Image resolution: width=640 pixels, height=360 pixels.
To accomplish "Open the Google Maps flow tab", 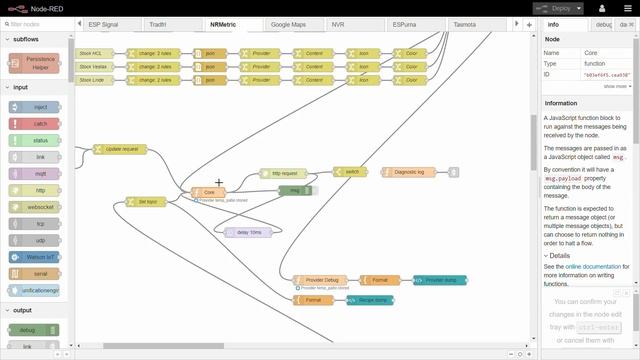I will coord(295,25).
